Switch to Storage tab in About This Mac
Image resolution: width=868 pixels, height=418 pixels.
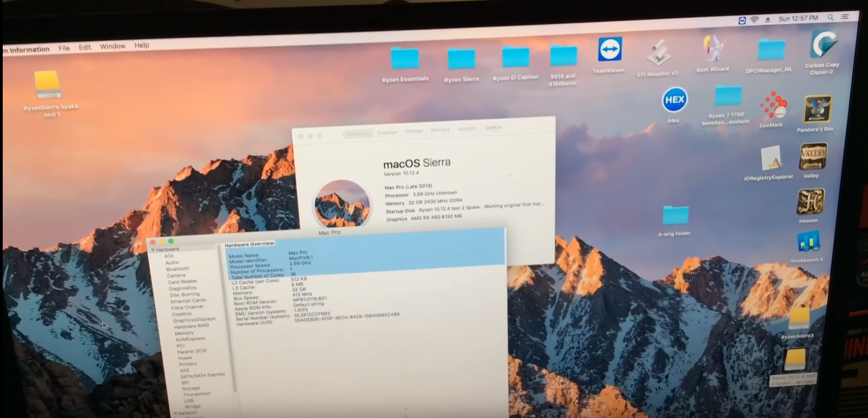pyautogui.click(x=413, y=131)
